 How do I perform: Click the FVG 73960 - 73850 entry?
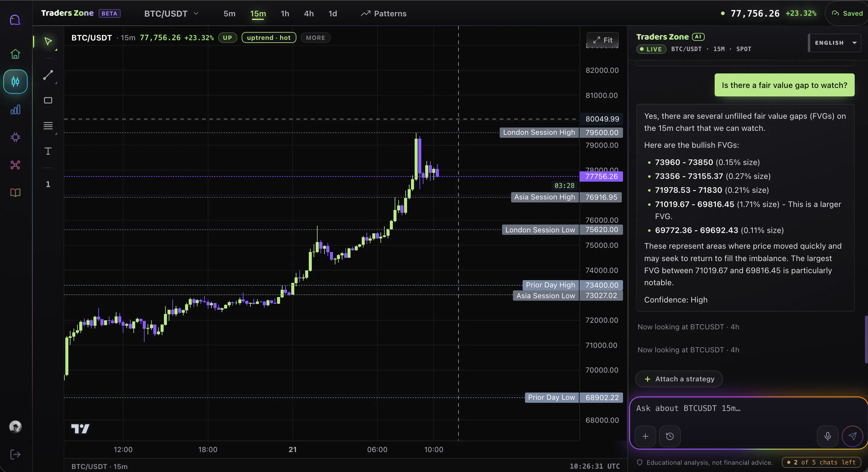[707, 162]
